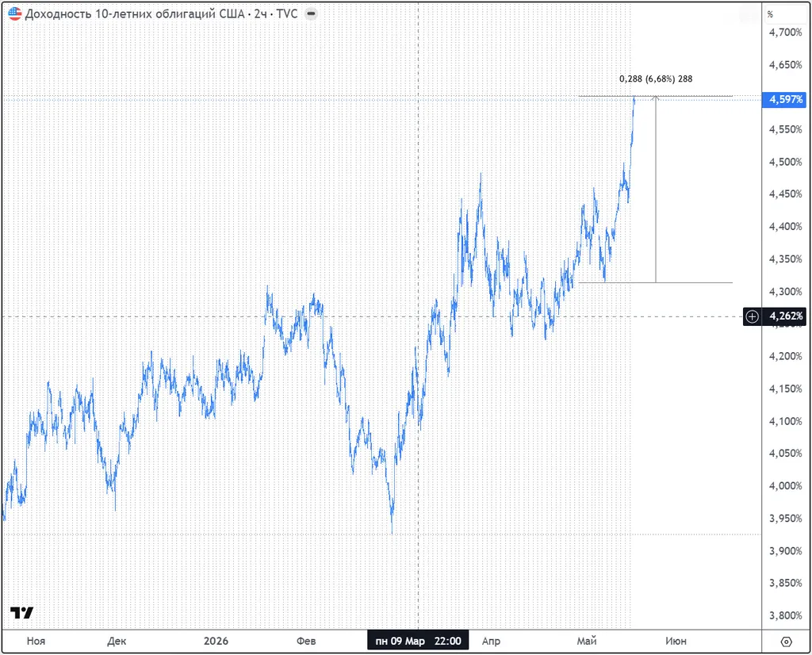This screenshot has width=812, height=655.
Task: Click the current price label 4,597%
Action: pos(783,99)
